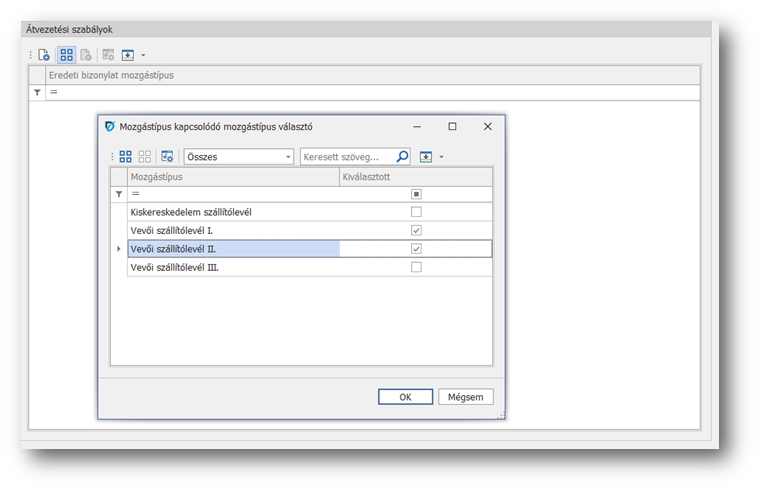Cancel with the Mégsem button
The image size is (761, 491).
point(466,397)
